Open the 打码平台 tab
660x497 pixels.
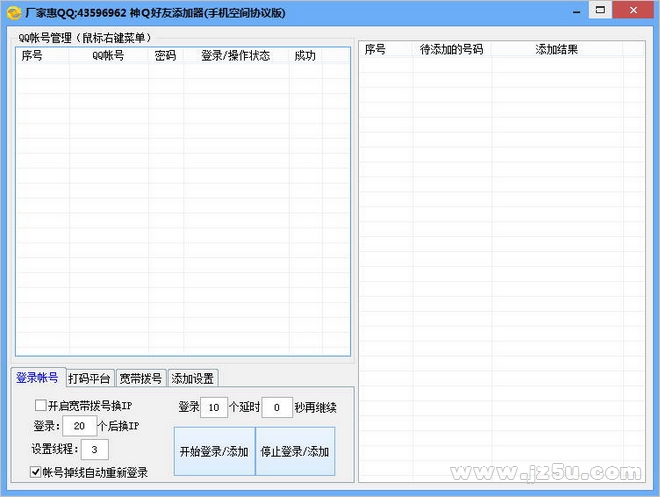tap(89, 378)
